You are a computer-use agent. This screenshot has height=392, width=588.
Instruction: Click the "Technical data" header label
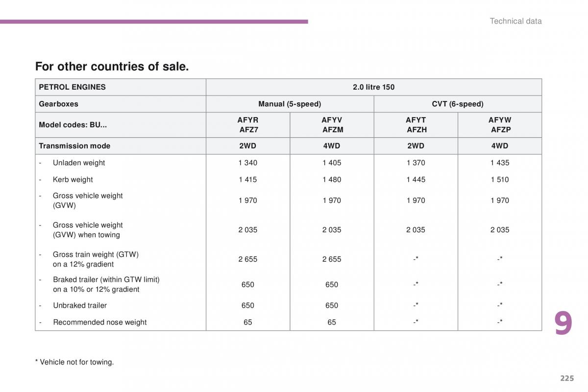click(x=515, y=21)
